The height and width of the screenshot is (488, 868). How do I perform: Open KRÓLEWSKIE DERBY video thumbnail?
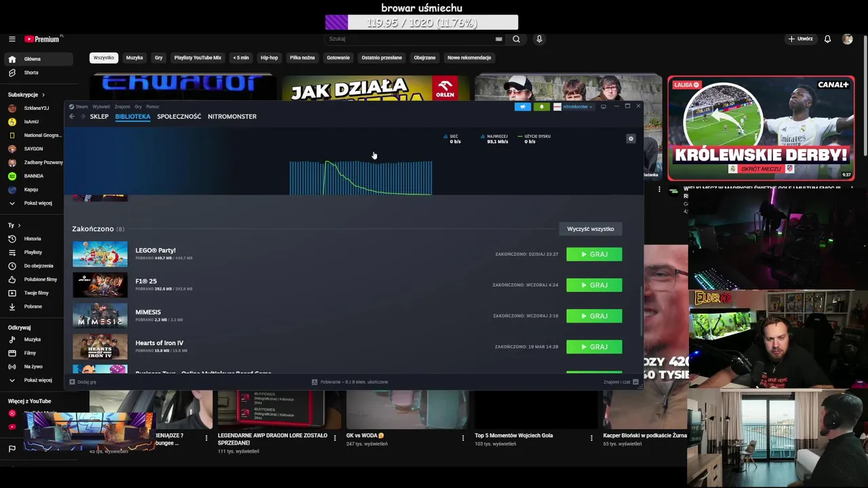click(x=761, y=129)
